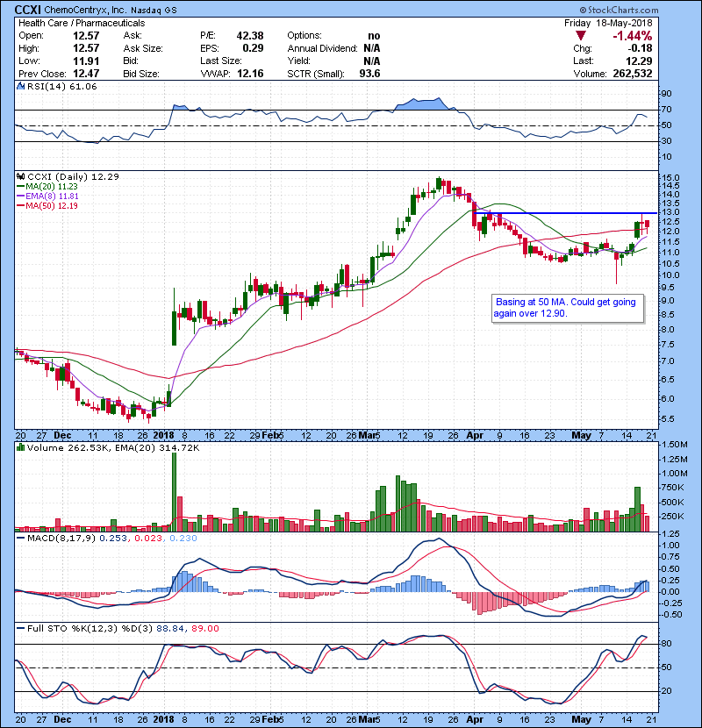
Task: Click the Prev Close value 12.47
Action: click(x=85, y=74)
